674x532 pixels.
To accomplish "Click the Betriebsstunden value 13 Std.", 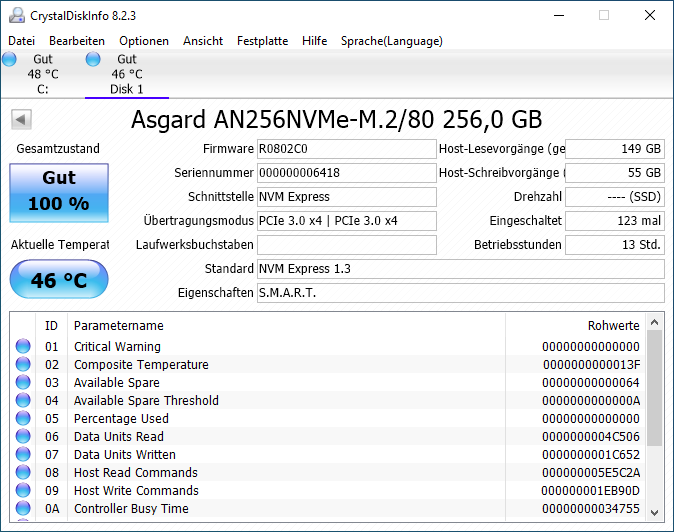I will coord(615,245).
